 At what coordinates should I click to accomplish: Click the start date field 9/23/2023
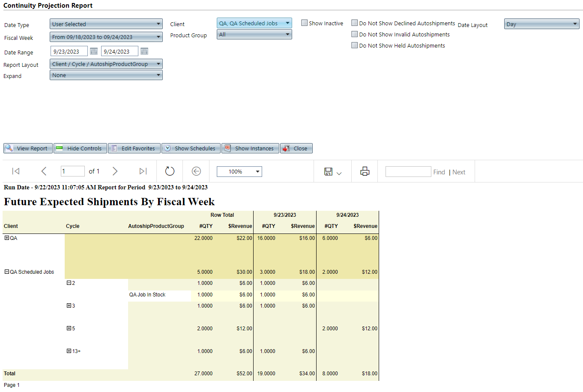pyautogui.click(x=69, y=51)
